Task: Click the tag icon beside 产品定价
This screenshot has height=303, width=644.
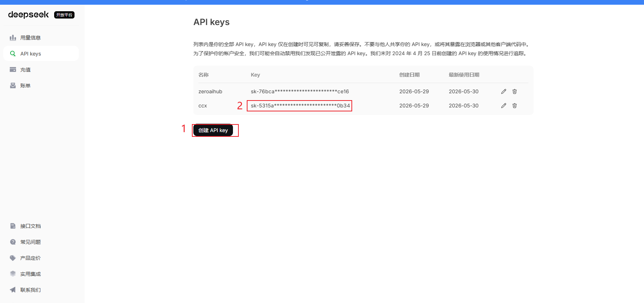Action: 13,258
